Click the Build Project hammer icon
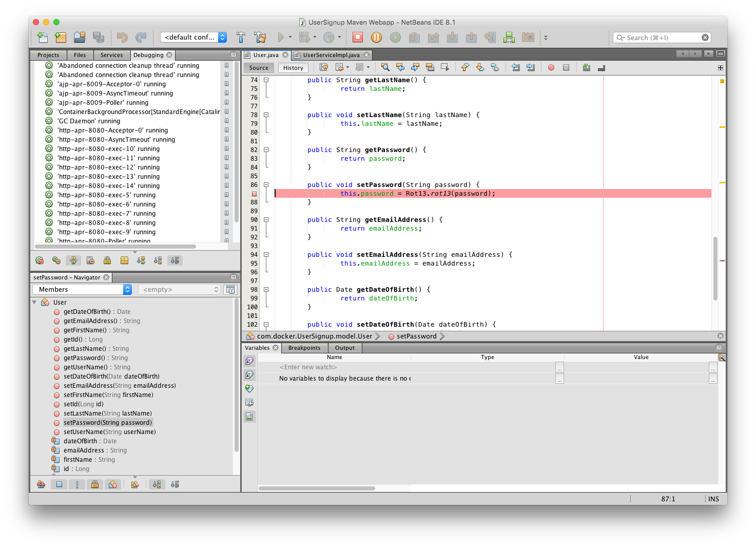Image resolution: width=756 pixels, height=546 pixels. (x=241, y=37)
